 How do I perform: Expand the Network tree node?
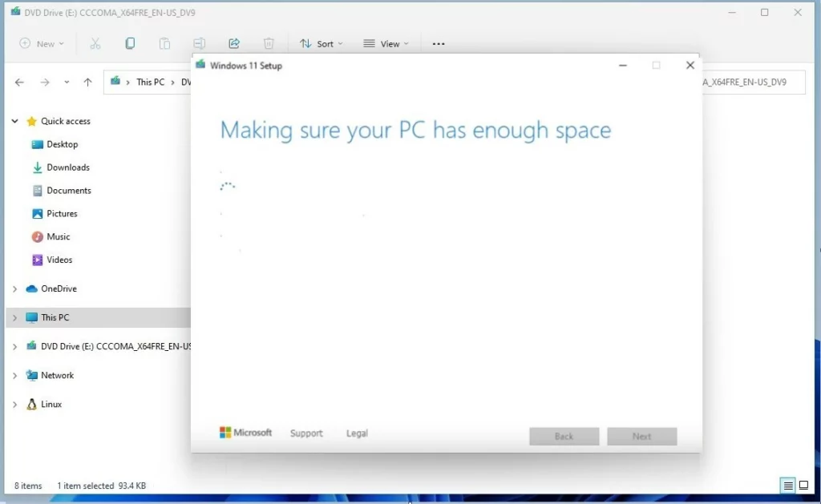coord(14,375)
